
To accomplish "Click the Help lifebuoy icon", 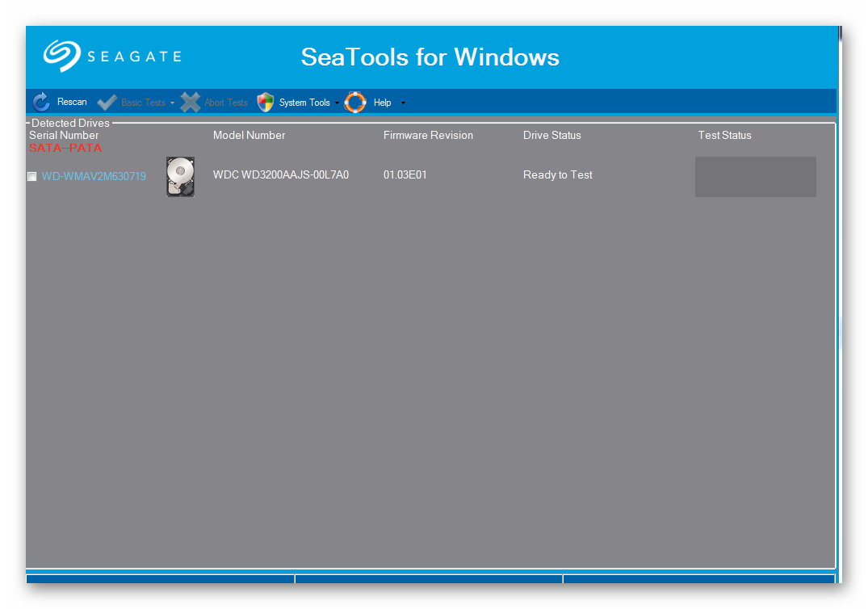I will click(x=355, y=103).
